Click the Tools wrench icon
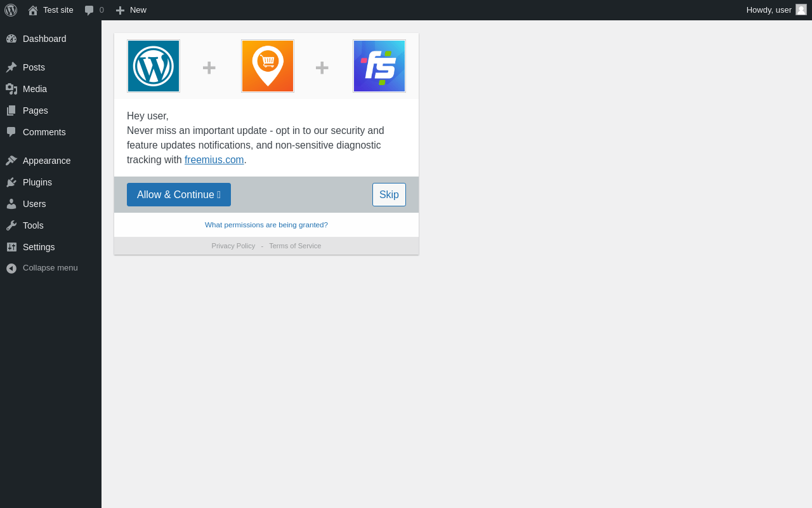This screenshot has height=508, width=812. (x=11, y=225)
